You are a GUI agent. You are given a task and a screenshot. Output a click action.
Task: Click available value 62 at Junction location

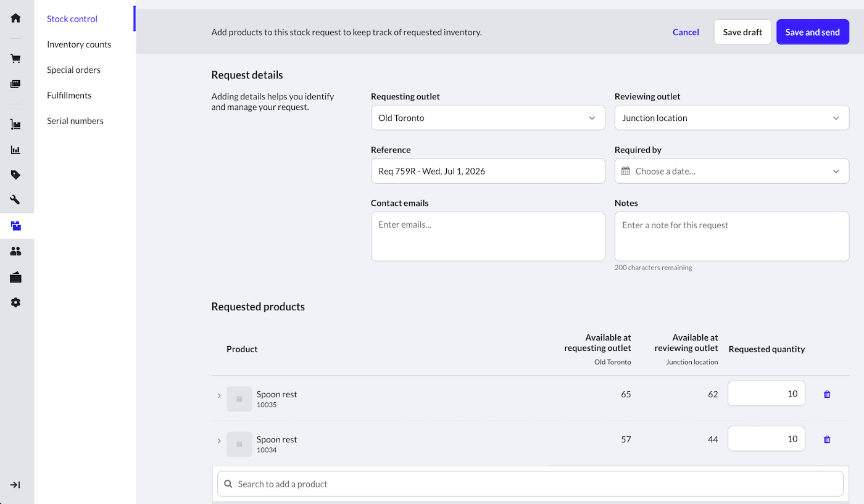coord(713,394)
